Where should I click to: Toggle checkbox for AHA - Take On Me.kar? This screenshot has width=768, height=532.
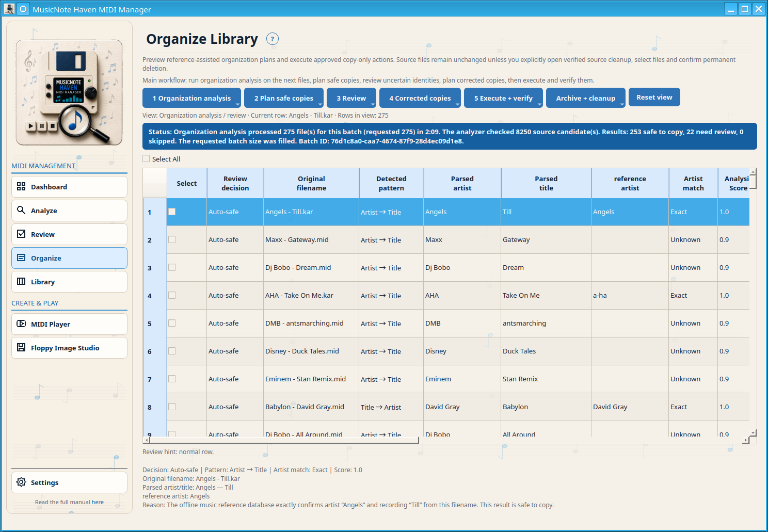pos(172,295)
